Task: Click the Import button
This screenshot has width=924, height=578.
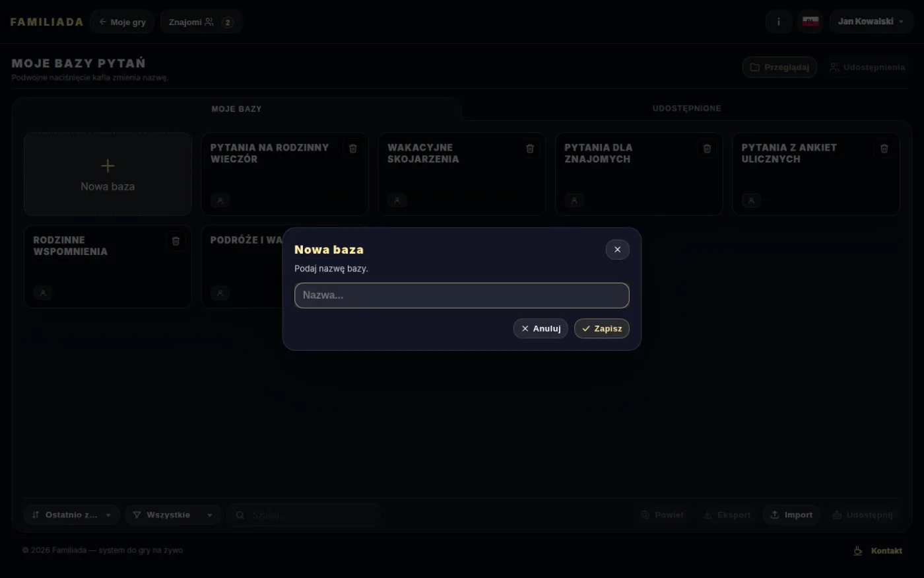Action: tap(792, 515)
